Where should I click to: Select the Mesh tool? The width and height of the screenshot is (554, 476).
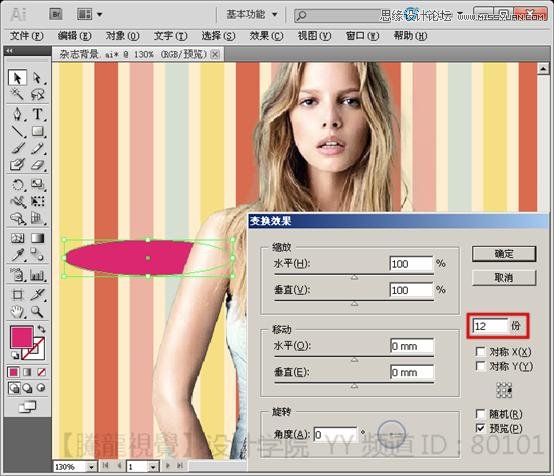(x=17, y=238)
